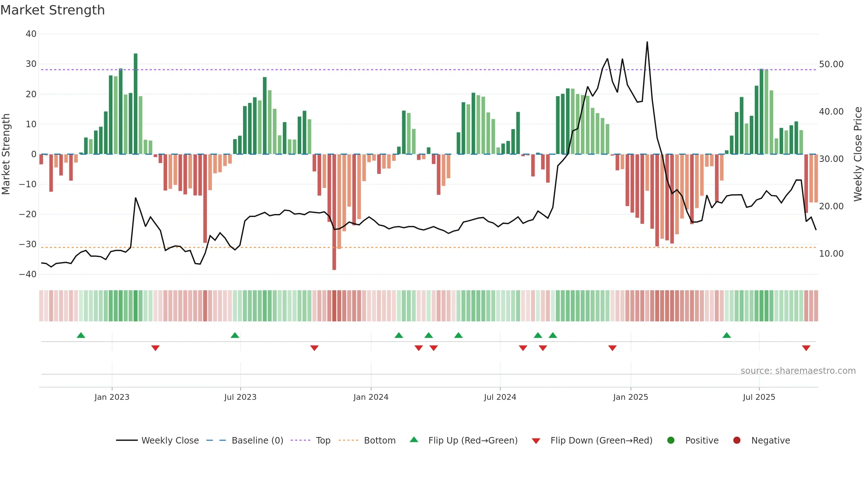Select the earliest green flip-up triangle before Jan 2023
This screenshot has width=868, height=488.
click(x=81, y=335)
